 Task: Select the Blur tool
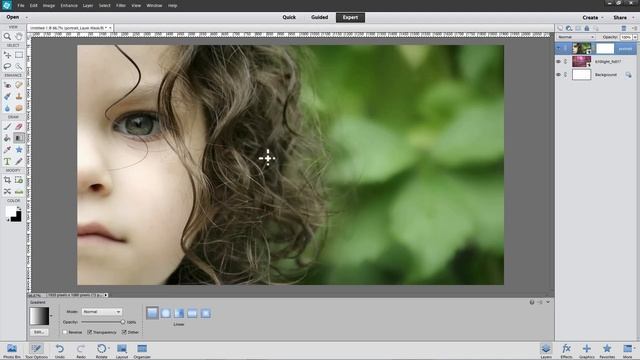7,108
